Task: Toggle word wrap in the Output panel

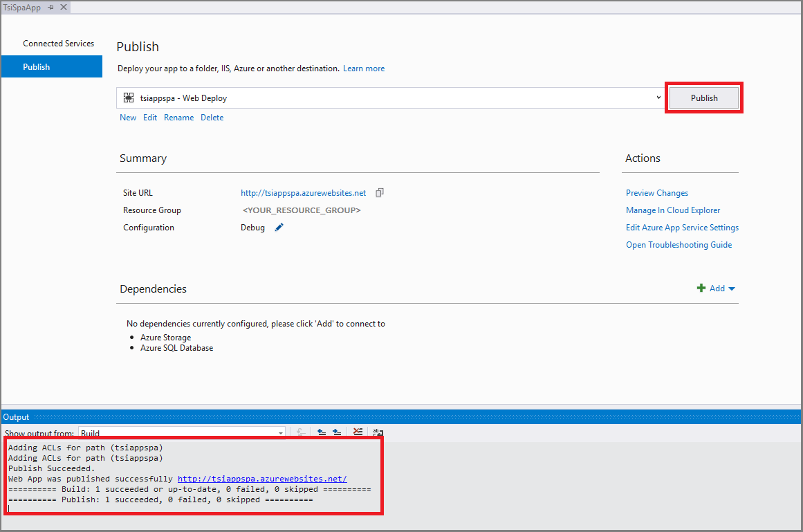Action: click(x=378, y=432)
